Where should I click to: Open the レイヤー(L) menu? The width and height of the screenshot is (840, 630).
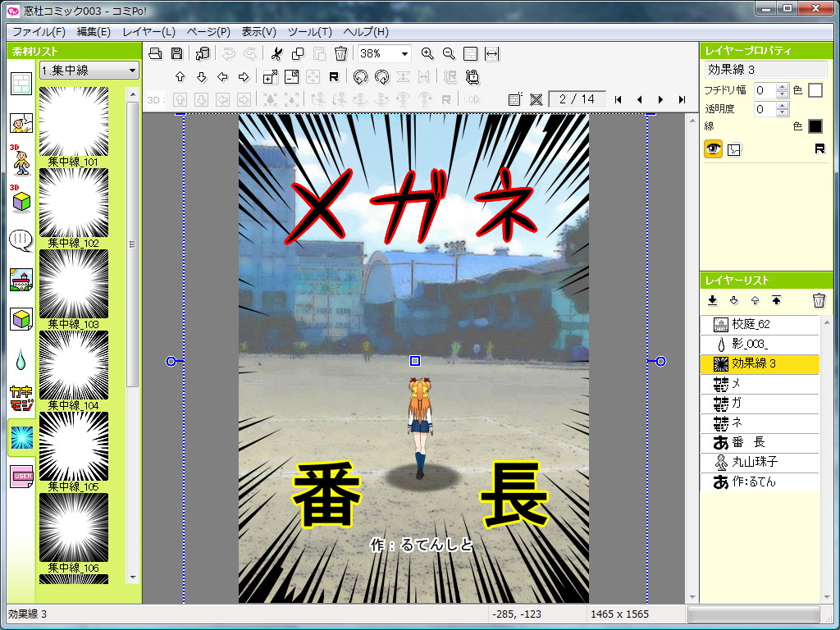tap(148, 32)
